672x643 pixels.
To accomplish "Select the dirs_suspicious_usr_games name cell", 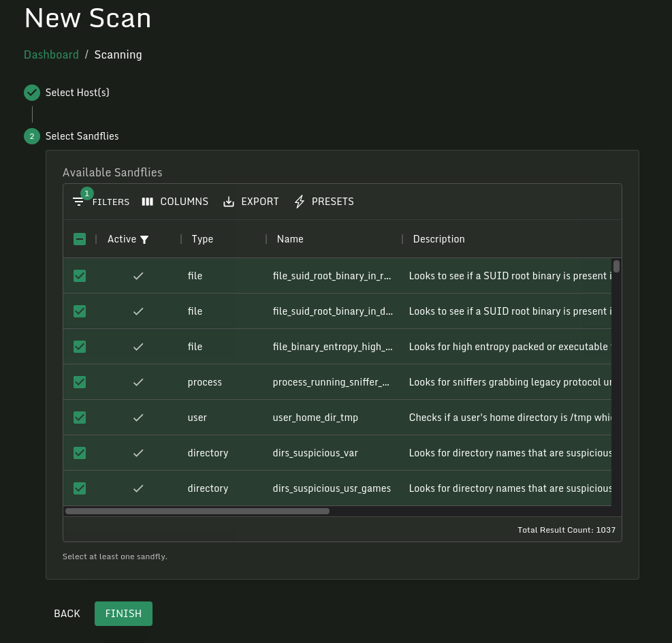I will 332,488.
